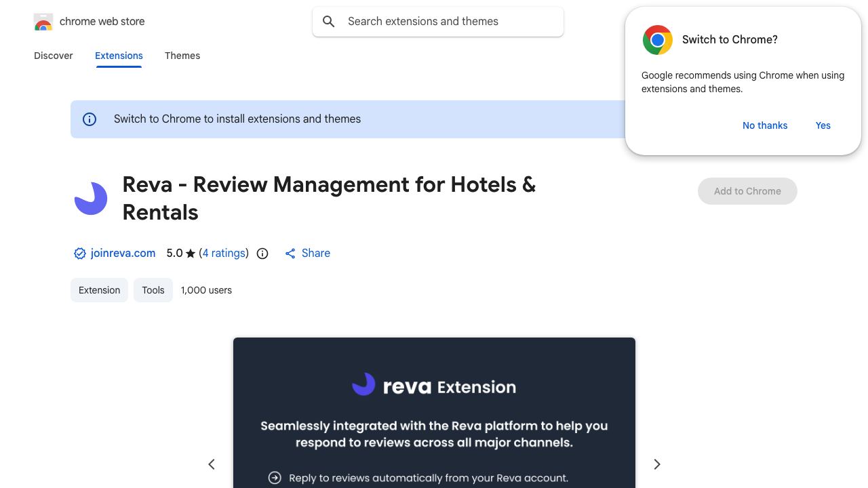Image resolution: width=868 pixels, height=488 pixels.
Task: Click the verified badge next to joinreva.com
Action: (x=80, y=253)
